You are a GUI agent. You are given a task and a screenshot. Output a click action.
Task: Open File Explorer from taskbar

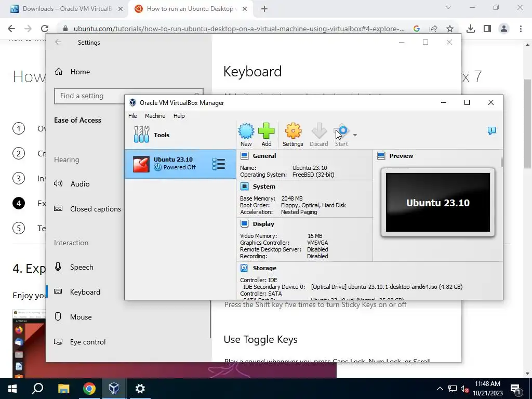[x=63, y=389]
